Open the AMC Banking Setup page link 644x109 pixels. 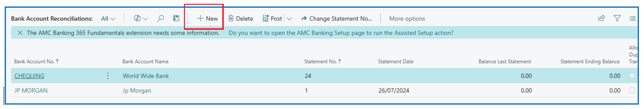click(x=341, y=33)
